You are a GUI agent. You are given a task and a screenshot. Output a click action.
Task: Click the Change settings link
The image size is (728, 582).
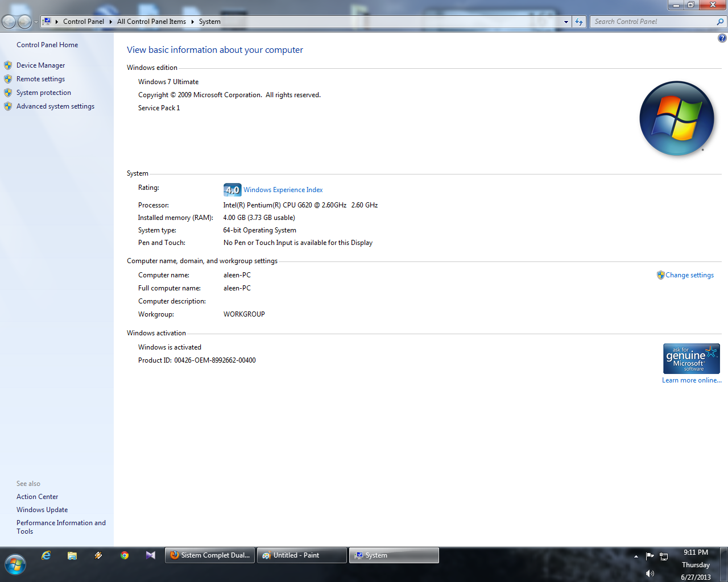click(x=689, y=275)
